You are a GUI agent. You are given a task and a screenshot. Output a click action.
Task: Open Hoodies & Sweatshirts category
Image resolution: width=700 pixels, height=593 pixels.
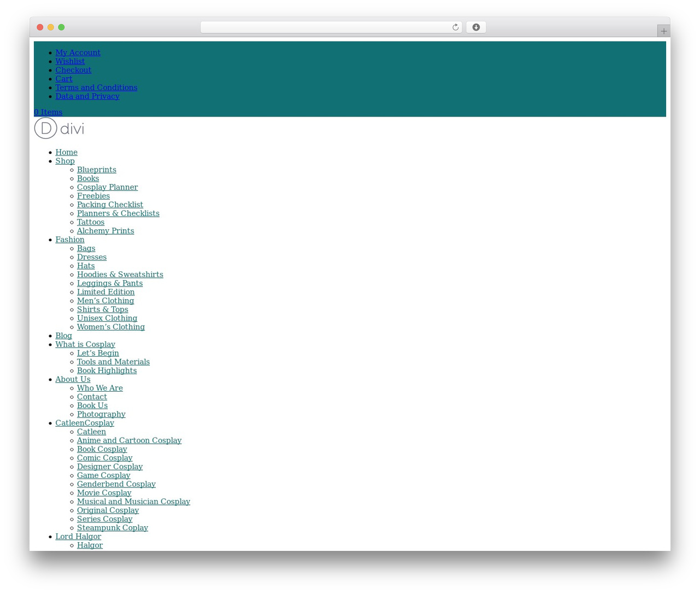point(120,275)
